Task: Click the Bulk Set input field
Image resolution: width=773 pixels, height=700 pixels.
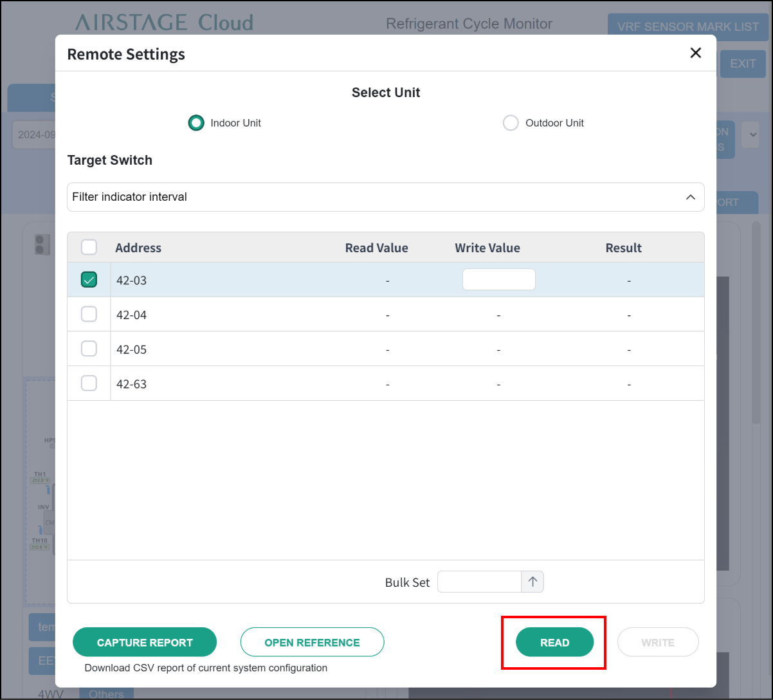Action: 479,582
